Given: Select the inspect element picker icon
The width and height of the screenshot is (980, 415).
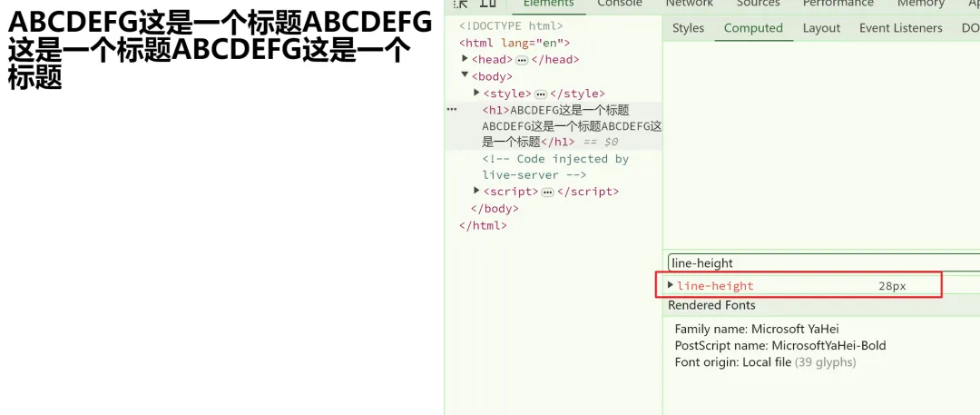Looking at the screenshot, I should (x=461, y=3).
